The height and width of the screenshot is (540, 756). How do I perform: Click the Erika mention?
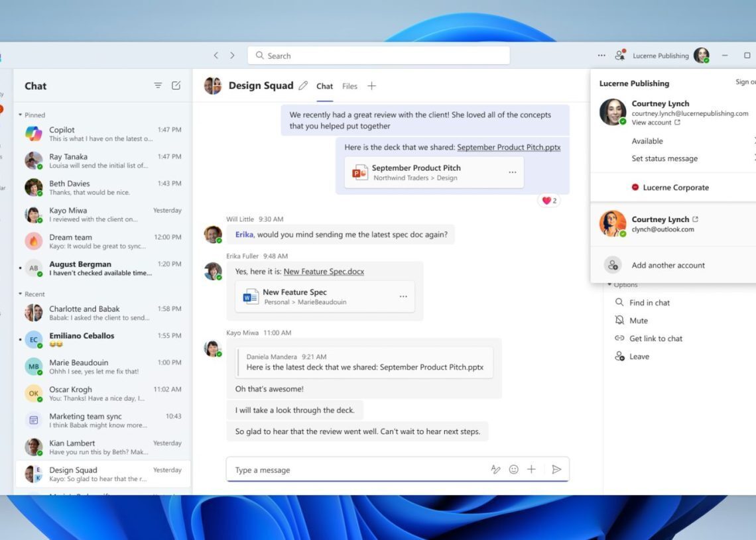pyautogui.click(x=244, y=234)
